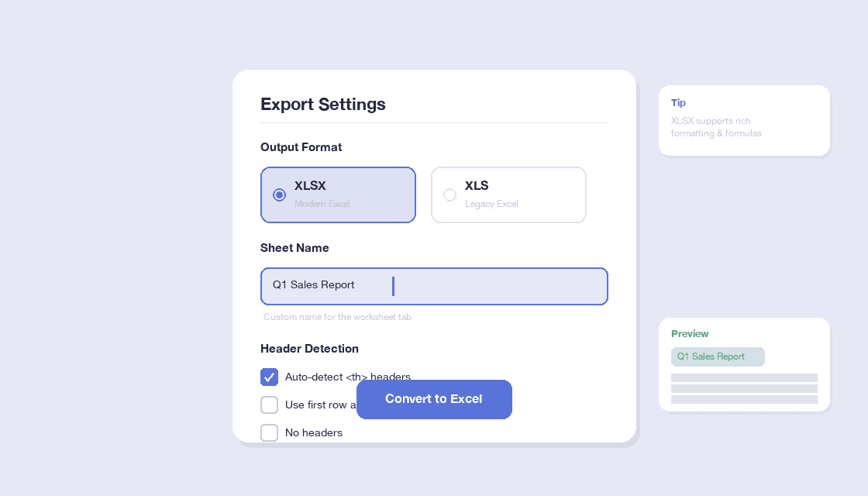Uncheck the Auto-detect <th> headers checkbox

tap(269, 377)
